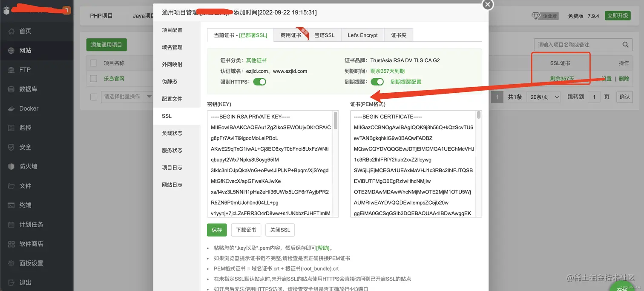
Task: Click the project name search field
Action: point(577,45)
